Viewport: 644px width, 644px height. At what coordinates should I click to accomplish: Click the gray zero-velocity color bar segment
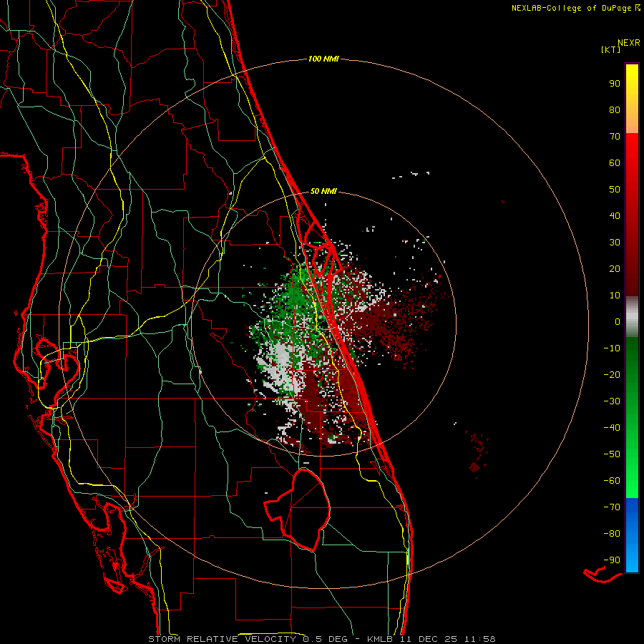tap(632, 317)
